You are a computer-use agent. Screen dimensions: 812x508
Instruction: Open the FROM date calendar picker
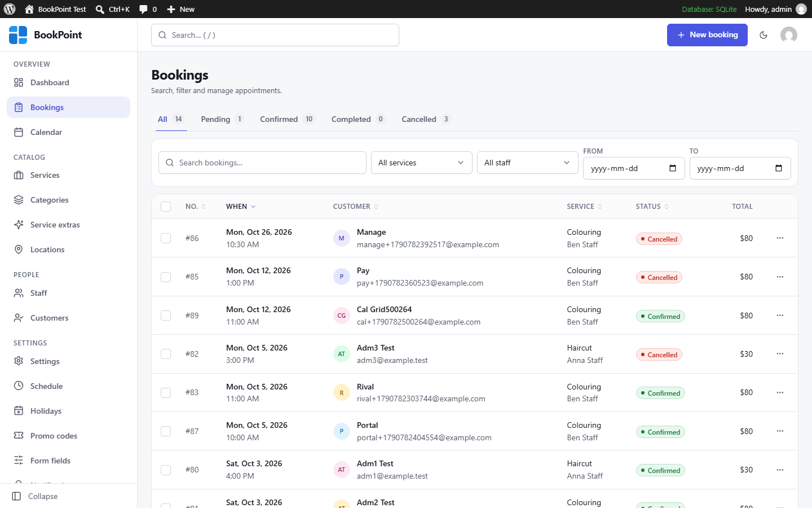pyautogui.click(x=673, y=168)
